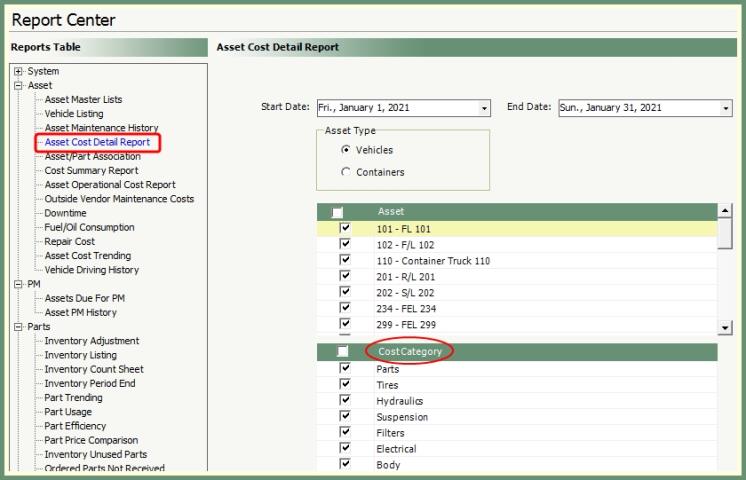This screenshot has height=480, width=746.
Task: Select the Inventory Count Sheet report
Action: tap(94, 369)
